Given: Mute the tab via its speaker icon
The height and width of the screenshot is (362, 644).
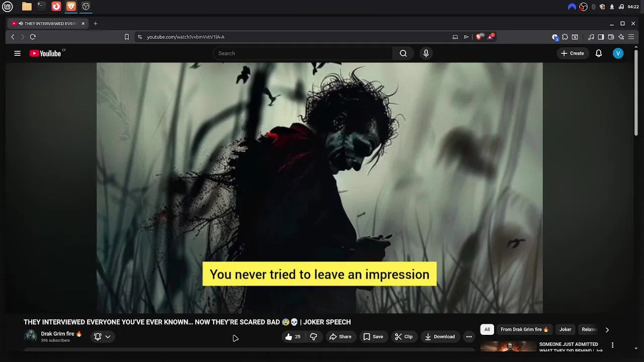Looking at the screenshot, I should [x=21, y=24].
